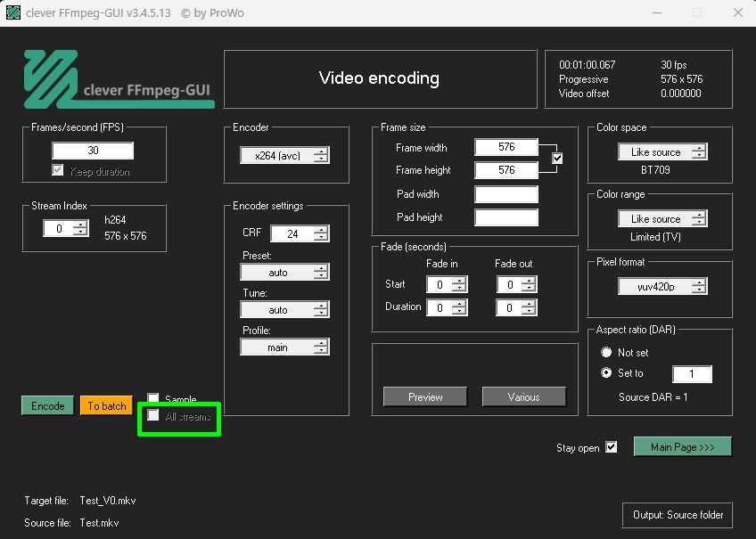756x539 pixels.
Task: Click the BT709 color space label
Action: coord(655,169)
